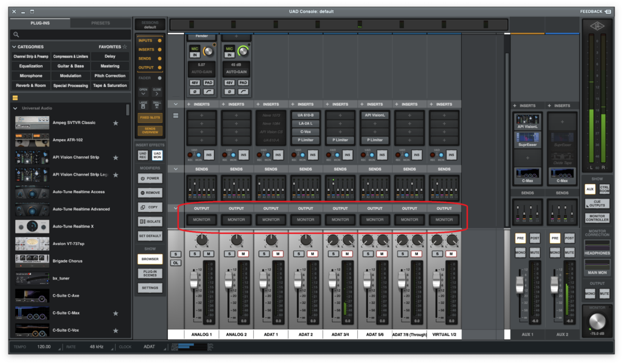This screenshot has height=364, width=623.
Task: Click the FIXED SLOTS button
Action: point(150,117)
